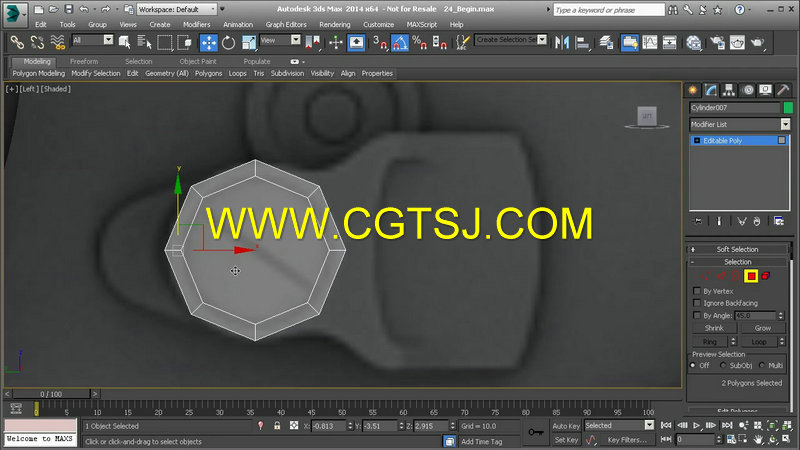Open the Utilities command panel tab
800x450 pixels.
point(783,90)
